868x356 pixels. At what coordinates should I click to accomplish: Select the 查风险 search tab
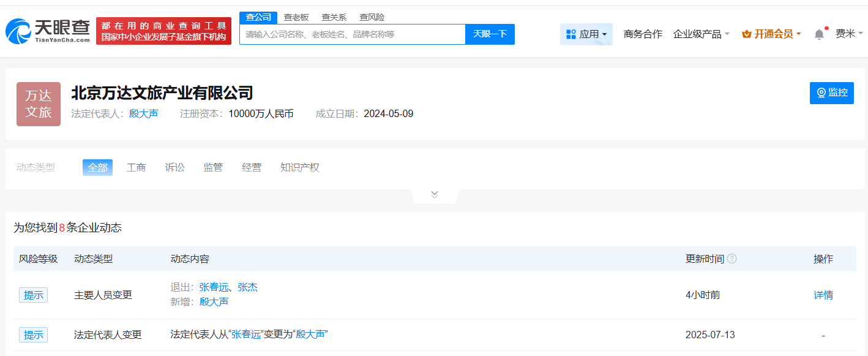(372, 17)
